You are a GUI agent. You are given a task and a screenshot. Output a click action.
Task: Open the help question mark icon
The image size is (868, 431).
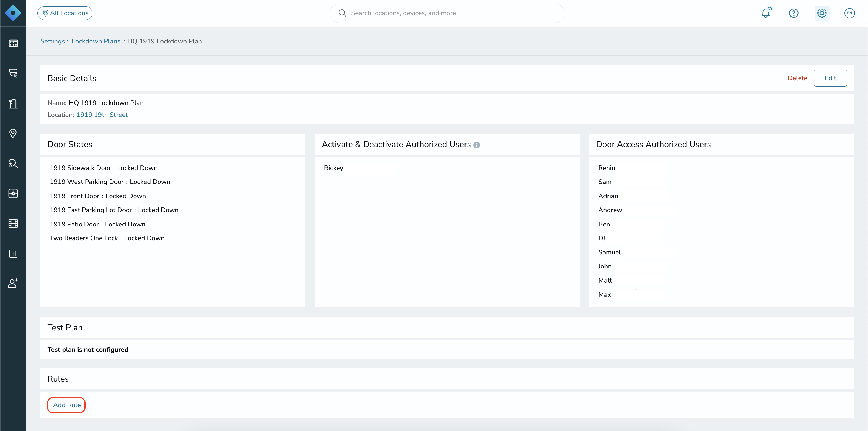click(794, 13)
